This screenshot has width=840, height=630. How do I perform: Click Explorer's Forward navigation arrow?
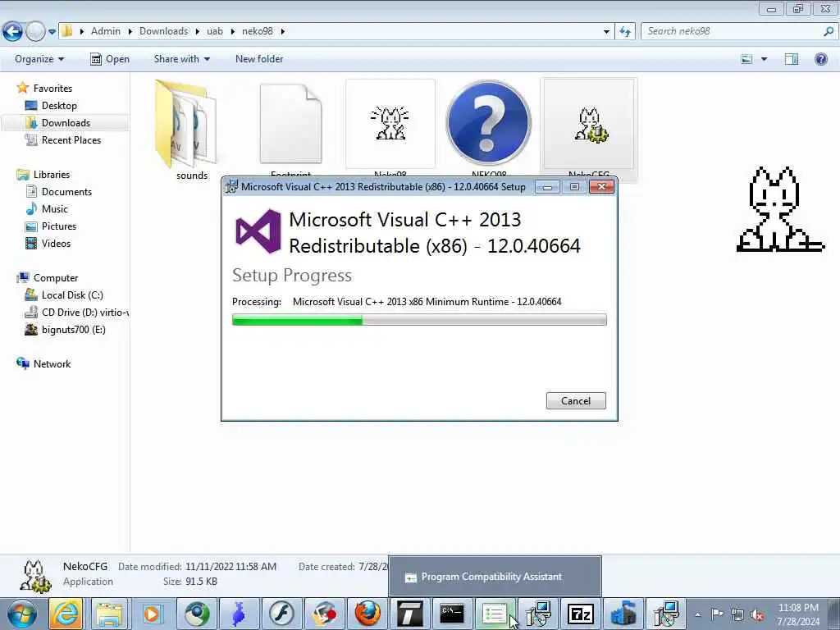35,32
